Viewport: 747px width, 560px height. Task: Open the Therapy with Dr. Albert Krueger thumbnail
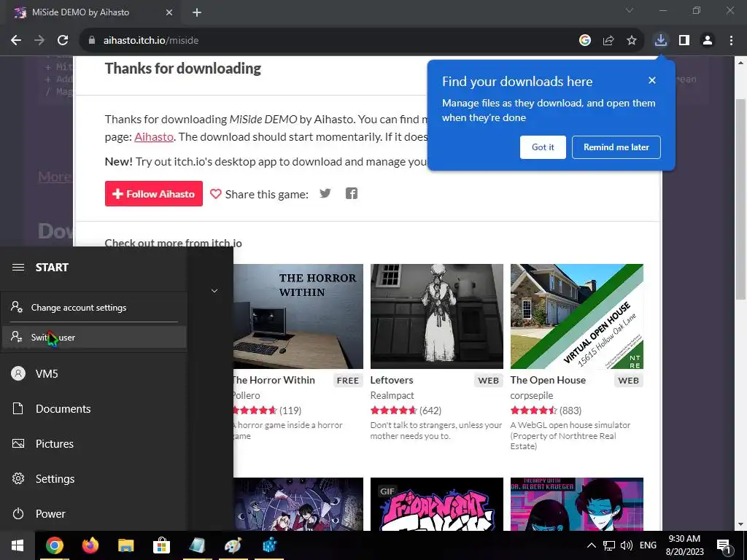click(x=577, y=505)
